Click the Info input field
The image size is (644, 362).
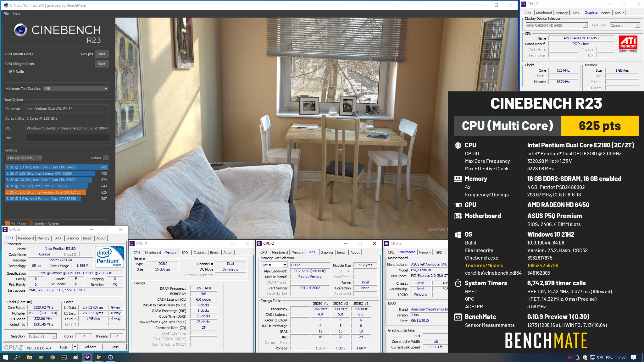tap(67, 138)
